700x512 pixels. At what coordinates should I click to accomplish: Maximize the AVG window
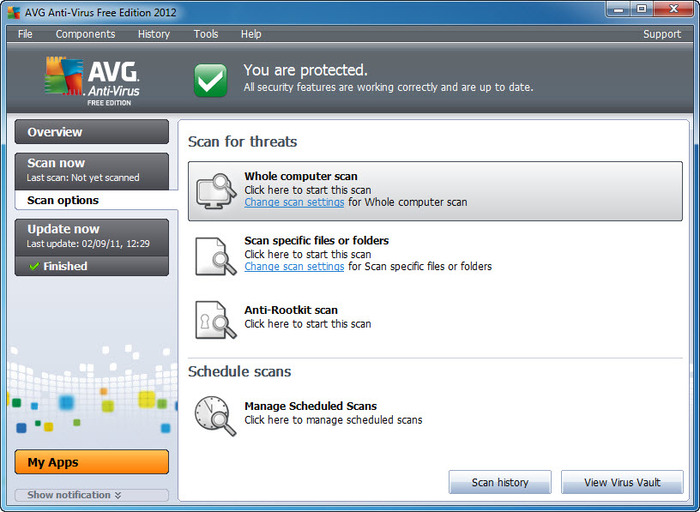click(642, 9)
